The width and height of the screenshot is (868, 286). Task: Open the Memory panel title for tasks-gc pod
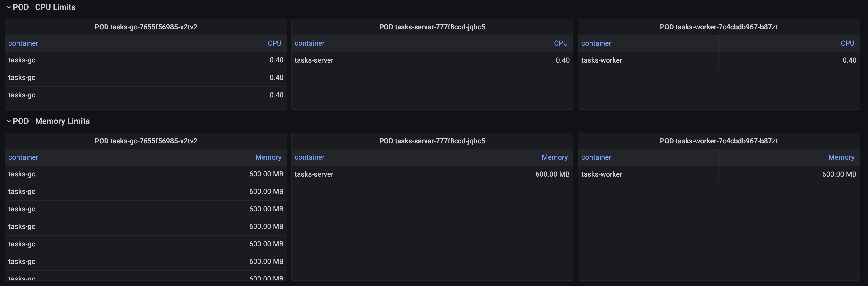[146, 141]
